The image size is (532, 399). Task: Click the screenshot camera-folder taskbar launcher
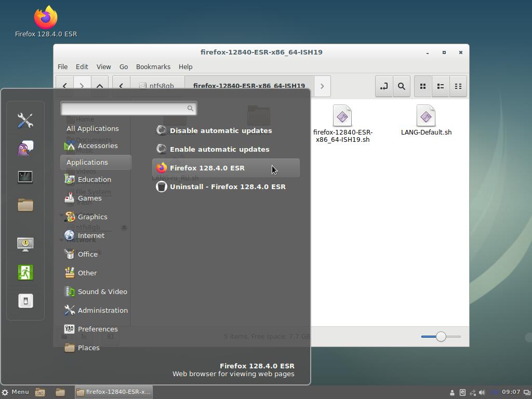(40, 392)
